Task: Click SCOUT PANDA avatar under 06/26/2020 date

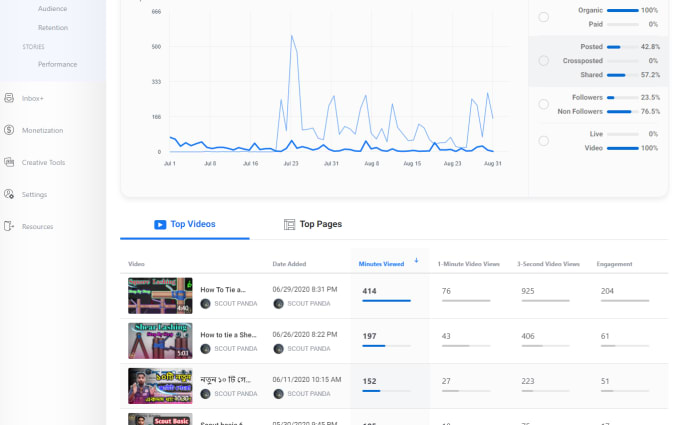Action: click(x=278, y=349)
